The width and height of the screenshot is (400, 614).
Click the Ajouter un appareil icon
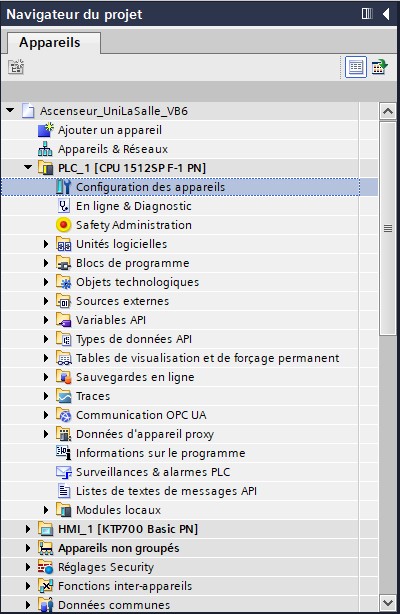click(45, 130)
